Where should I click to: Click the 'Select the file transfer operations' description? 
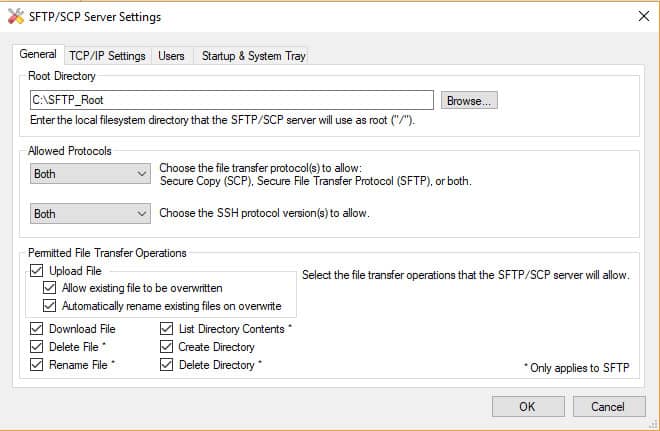466,275
